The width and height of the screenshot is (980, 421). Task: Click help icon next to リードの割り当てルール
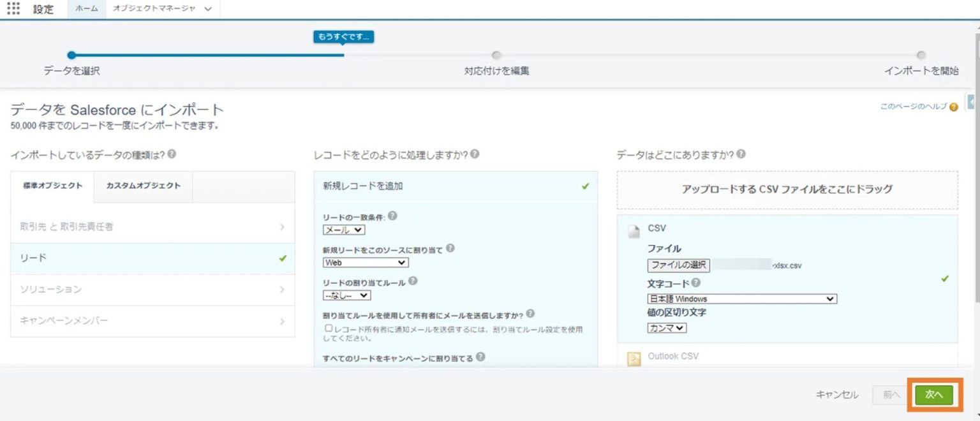413,281
